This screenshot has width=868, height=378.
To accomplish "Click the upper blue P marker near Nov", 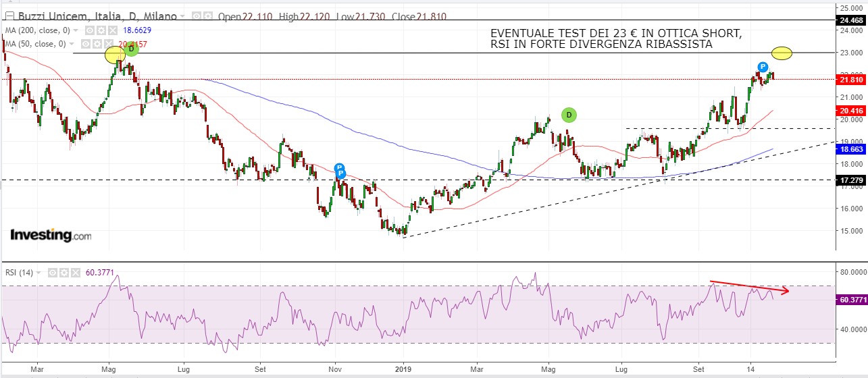I will click(x=340, y=167).
